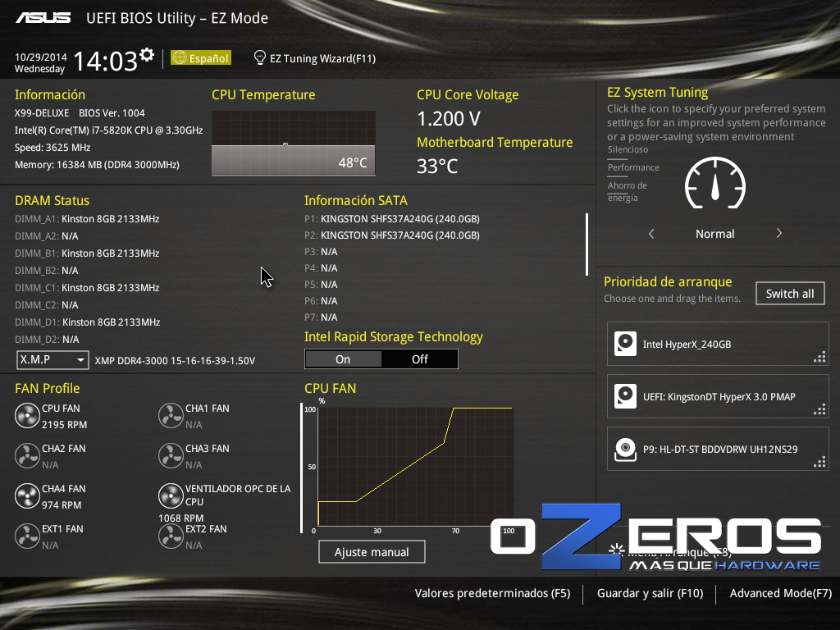Click the P3 N/A SATA entry
The height and width of the screenshot is (630, 840).
coord(321,251)
